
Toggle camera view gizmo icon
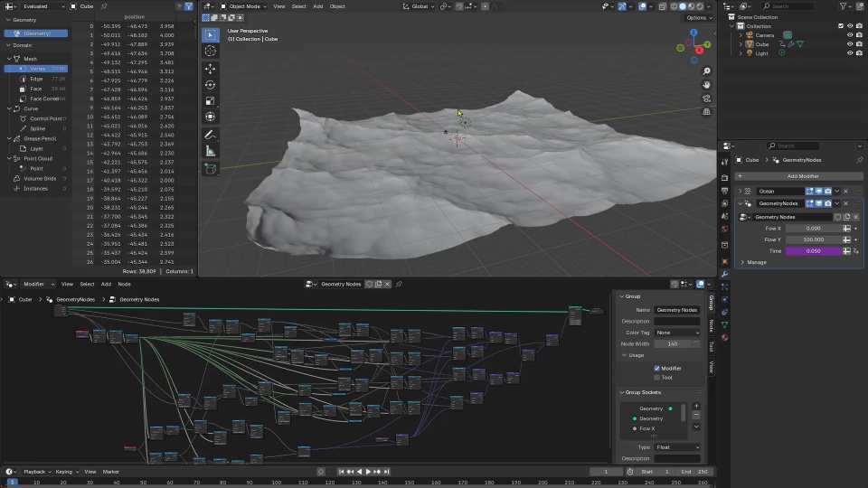(706, 99)
